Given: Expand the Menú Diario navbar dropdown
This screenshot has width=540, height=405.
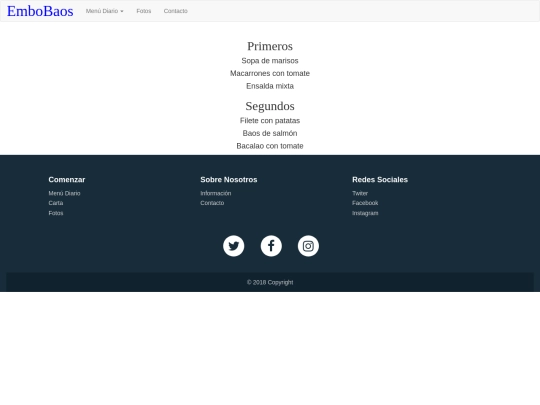Looking at the screenshot, I should coord(104,11).
